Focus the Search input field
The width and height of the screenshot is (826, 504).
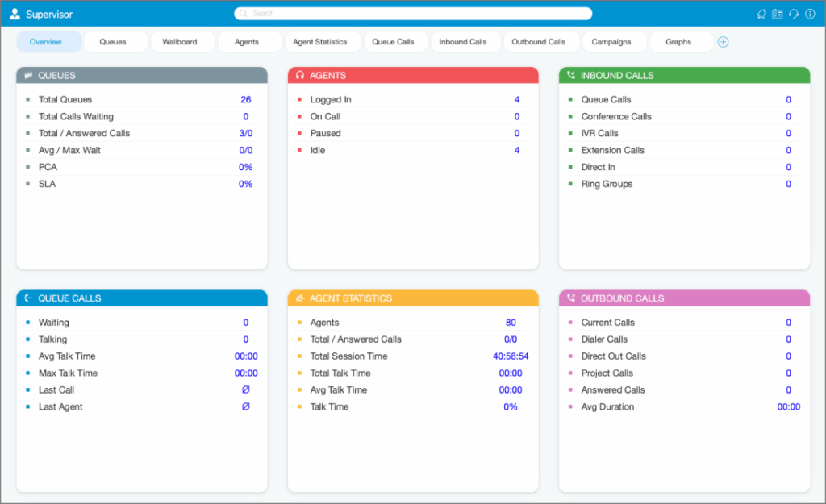(x=413, y=14)
